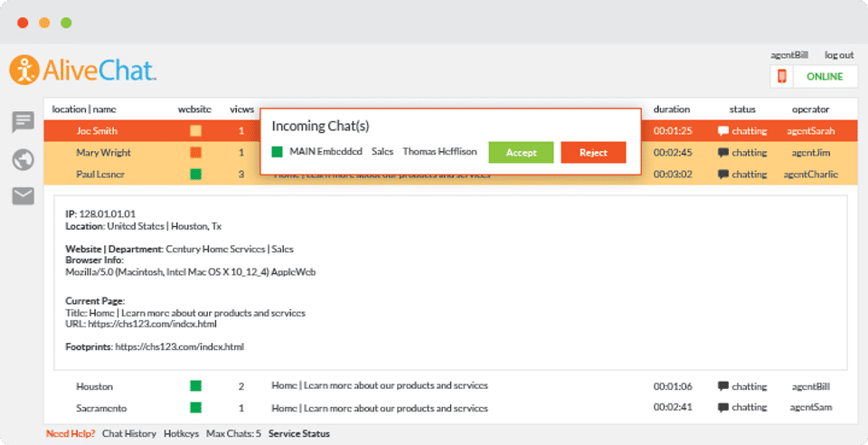Click chat bubble icon for agentSarah row
The height and width of the screenshot is (445, 868).
723,130
